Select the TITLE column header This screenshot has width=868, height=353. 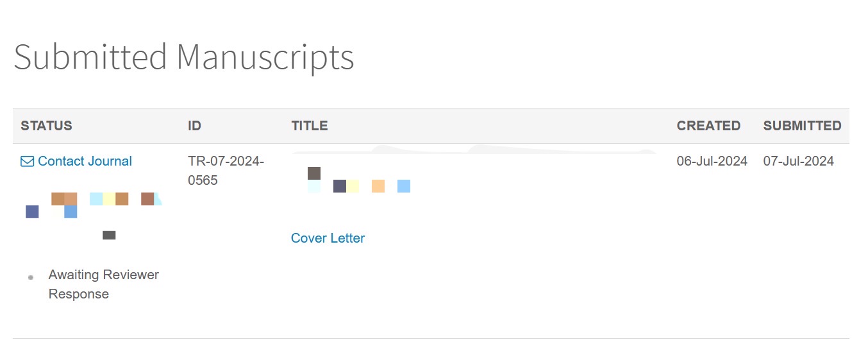point(310,126)
